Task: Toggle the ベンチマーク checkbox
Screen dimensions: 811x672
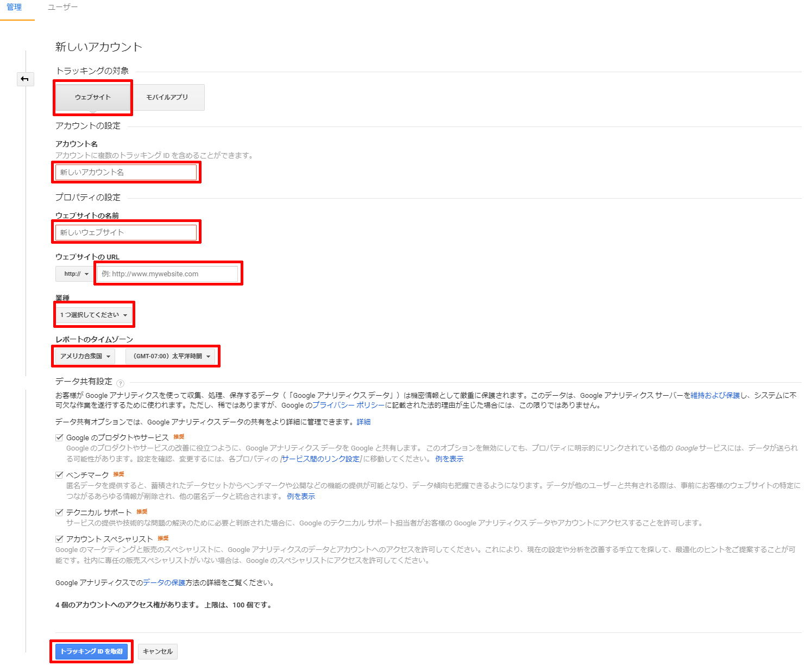Action: 60,475
